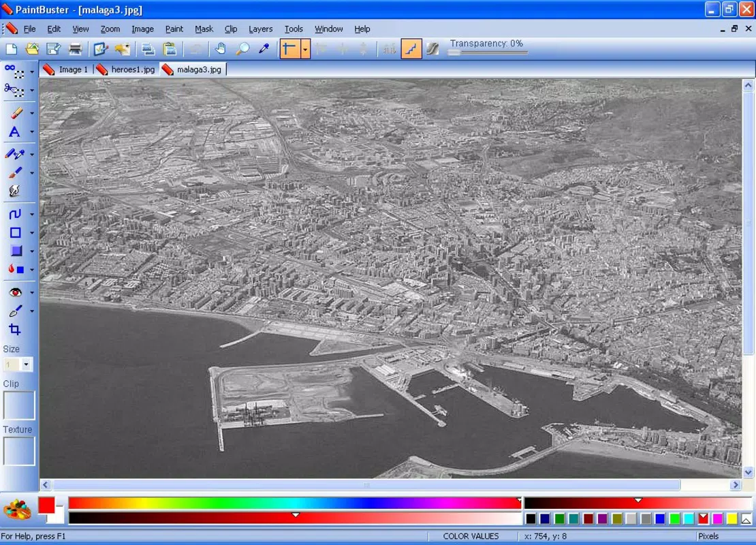756x545 pixels.
Task: Toggle the anti-alias staircase button
Action: [x=411, y=49]
